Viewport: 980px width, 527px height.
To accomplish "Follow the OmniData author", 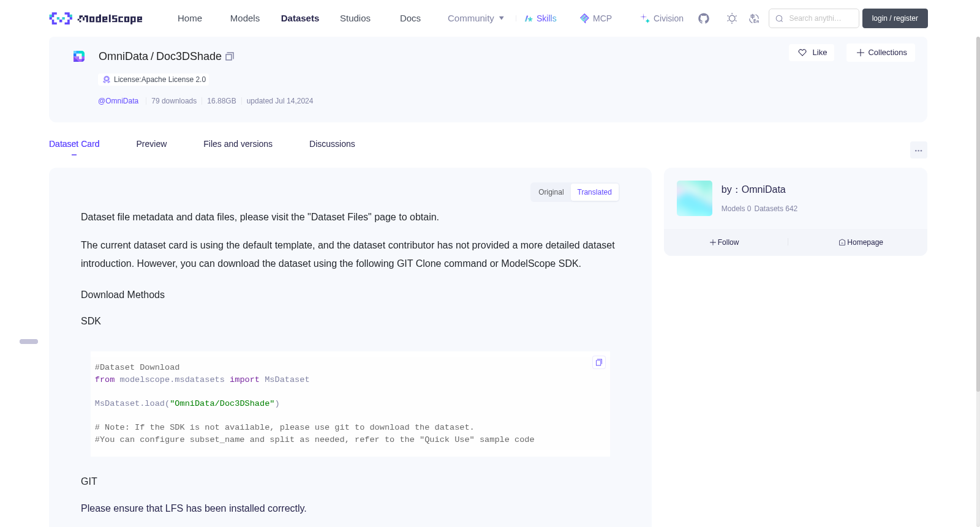I will 725,242.
